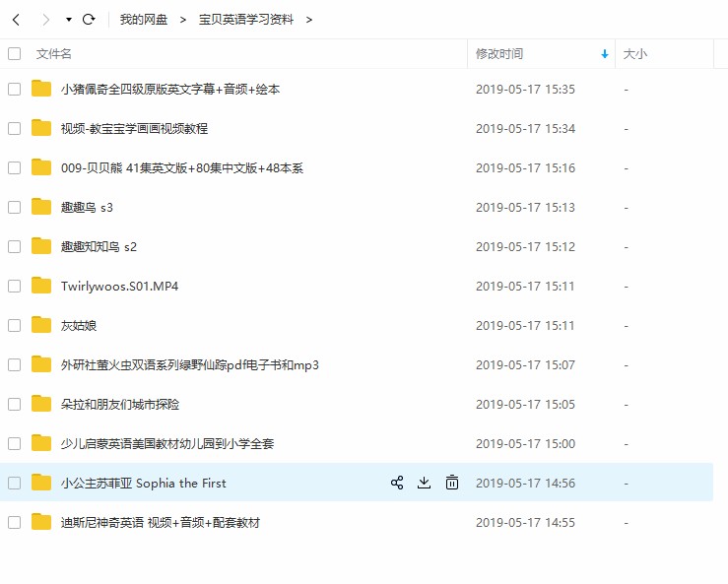Check the box for 趣趣知知鸟 s2
The image size is (728, 584).
[x=15, y=246]
